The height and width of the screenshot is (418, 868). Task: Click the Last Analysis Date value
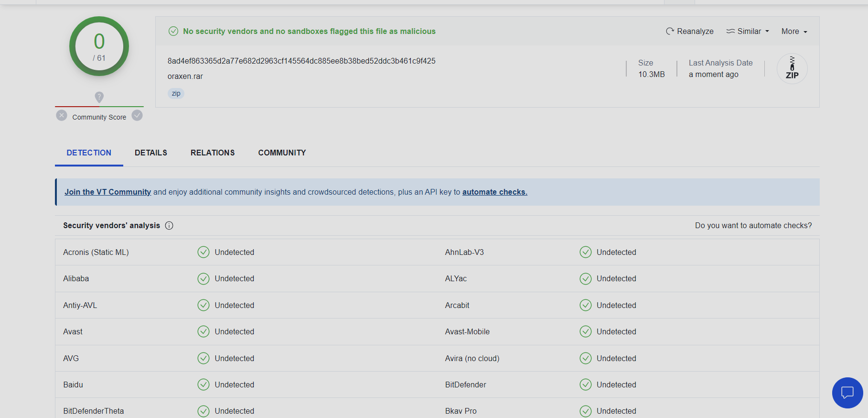click(714, 74)
